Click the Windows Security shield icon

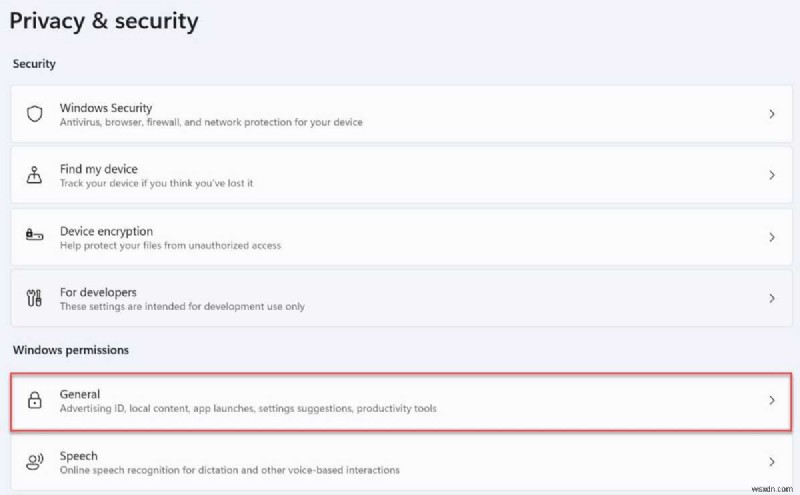click(35, 114)
